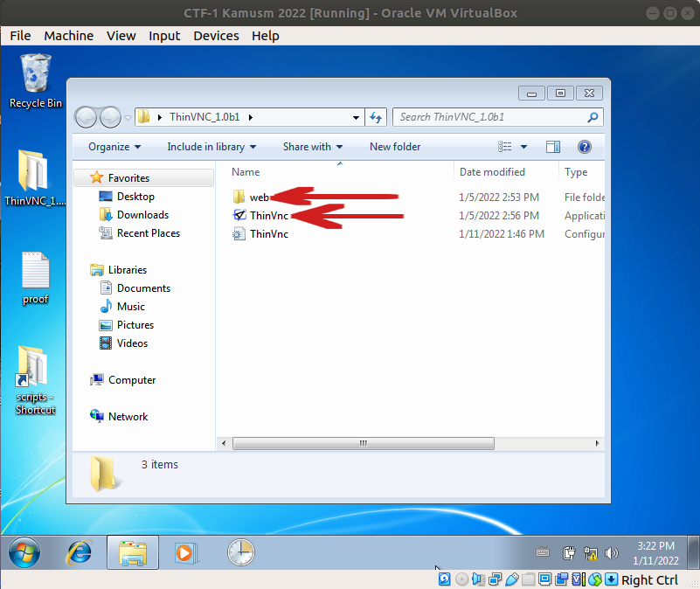Click the Explorer Back arrow button
Screen dimensions: 700x589
86,117
